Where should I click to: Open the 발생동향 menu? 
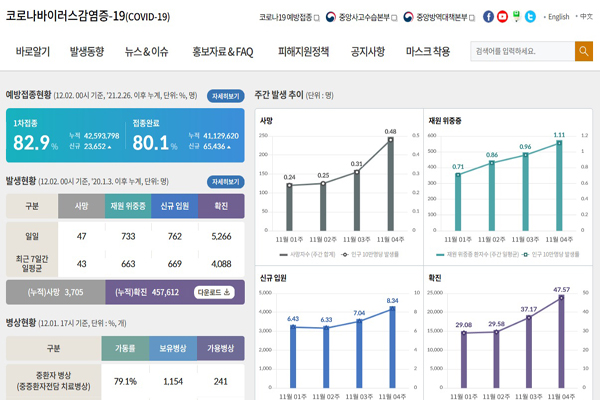(x=86, y=51)
